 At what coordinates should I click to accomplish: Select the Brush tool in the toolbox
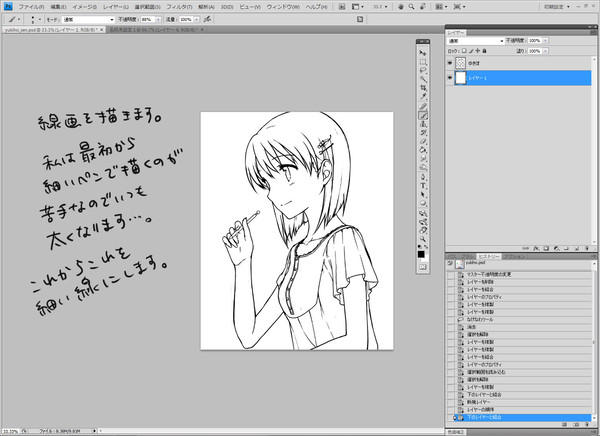point(423,115)
